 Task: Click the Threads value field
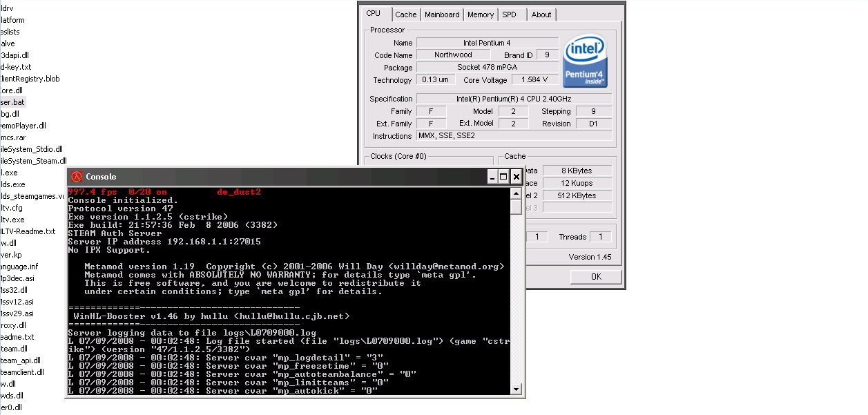[x=600, y=237]
